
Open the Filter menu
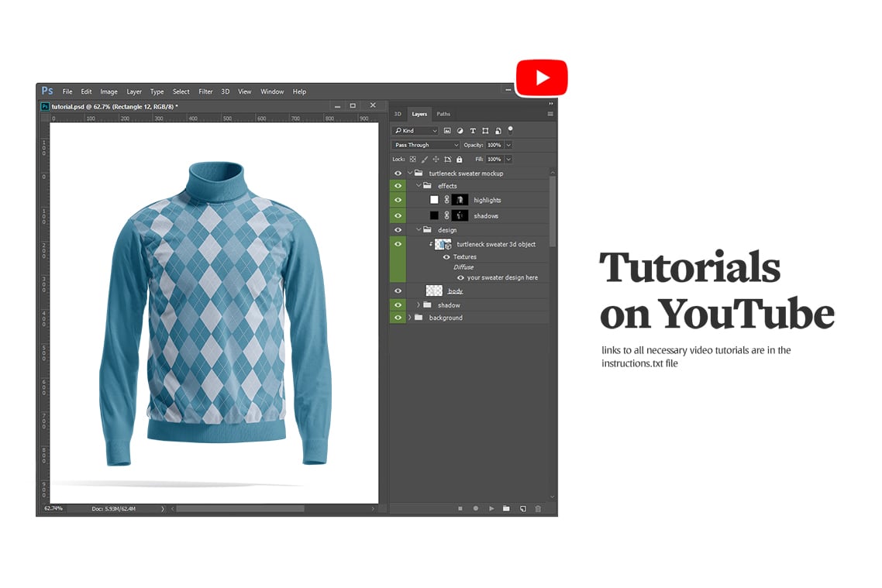pyautogui.click(x=205, y=91)
